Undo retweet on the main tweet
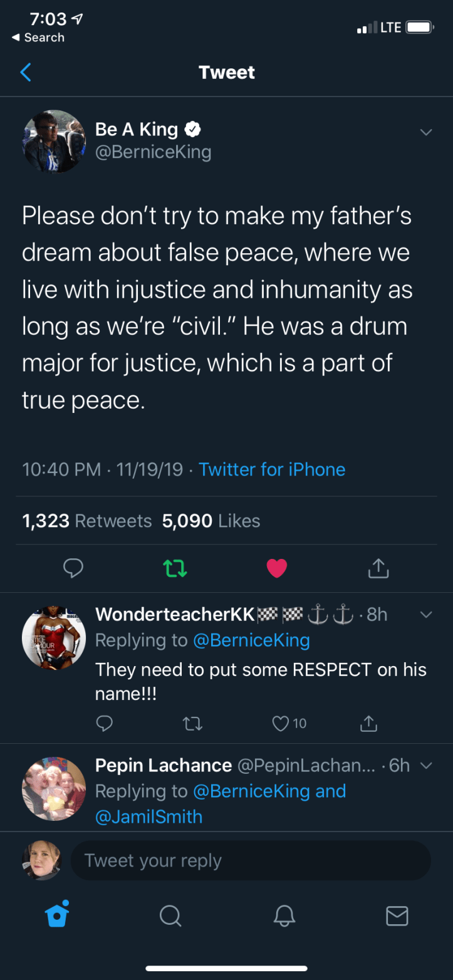Viewport: 453px width, 980px height. coord(175,568)
